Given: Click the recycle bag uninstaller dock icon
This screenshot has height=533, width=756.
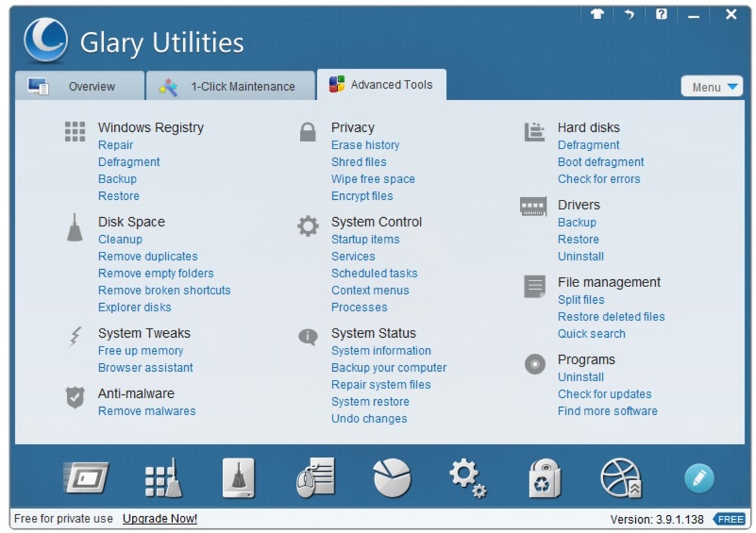Looking at the screenshot, I should tap(544, 478).
